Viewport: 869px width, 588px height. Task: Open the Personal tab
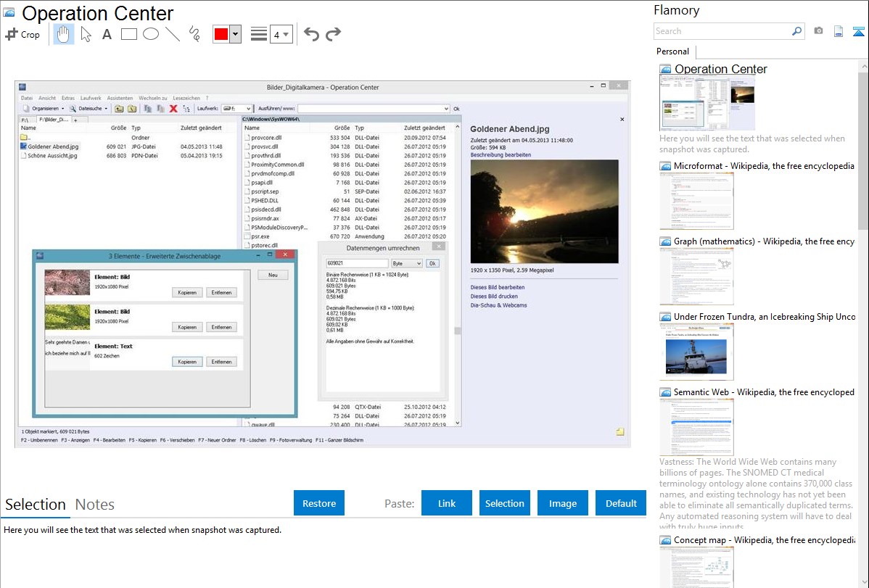click(x=672, y=51)
